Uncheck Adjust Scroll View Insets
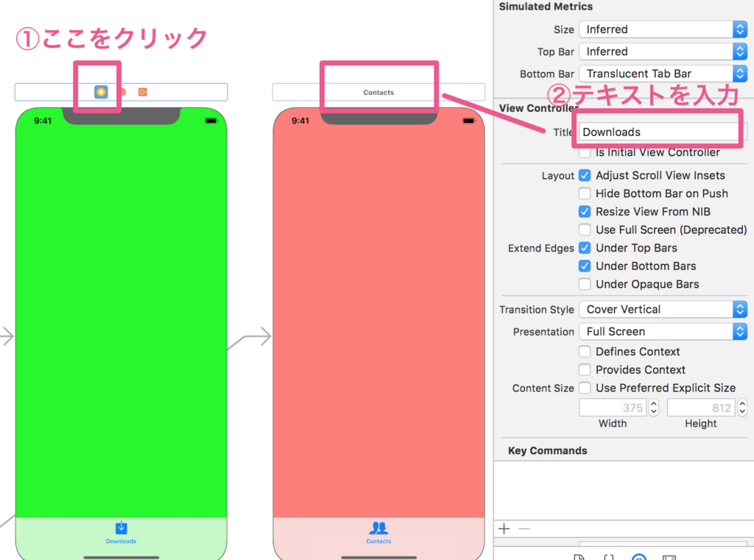Image resolution: width=754 pixels, height=560 pixels. pos(585,175)
